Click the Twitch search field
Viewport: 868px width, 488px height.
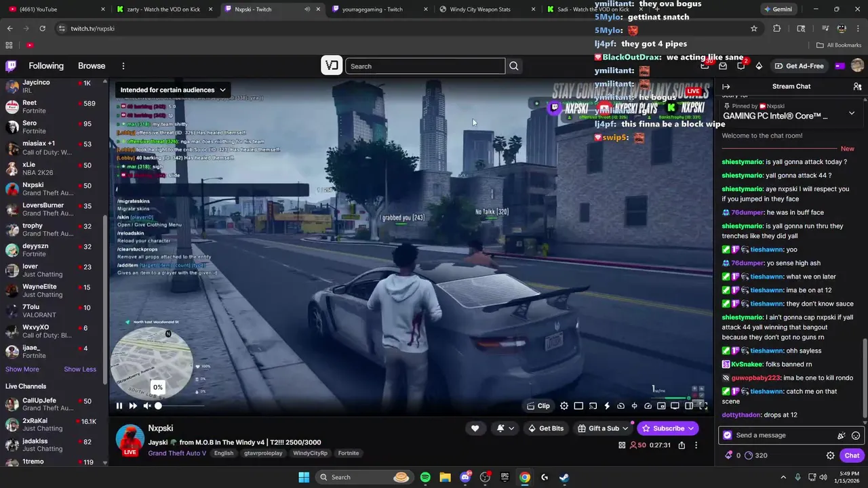coord(425,66)
